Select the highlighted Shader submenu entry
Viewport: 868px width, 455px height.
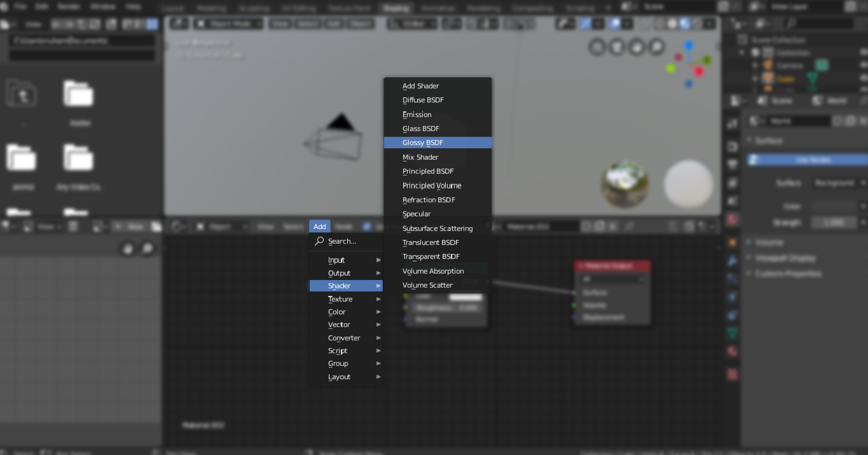click(347, 286)
